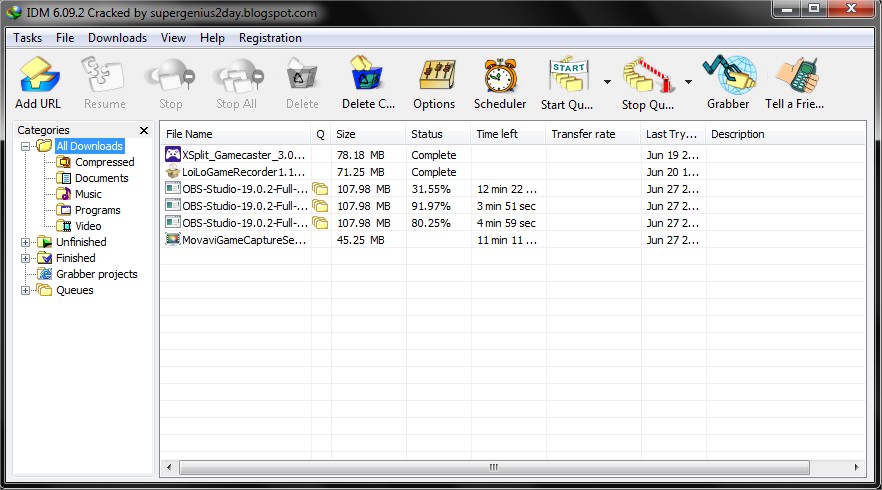The width and height of the screenshot is (882, 490).
Task: Select Grabber projects in the tree
Action: pyautogui.click(x=96, y=274)
